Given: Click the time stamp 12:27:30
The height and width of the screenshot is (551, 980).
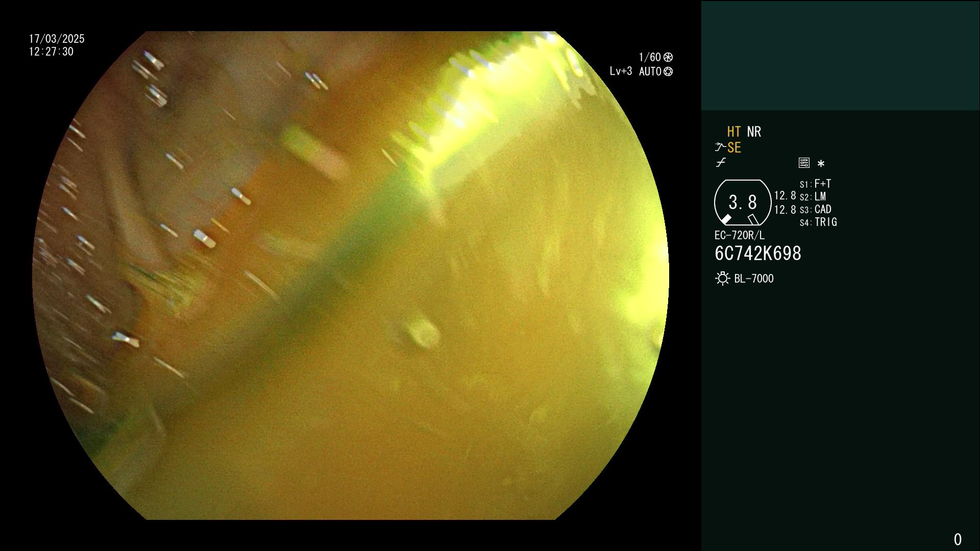Looking at the screenshot, I should 51,52.
